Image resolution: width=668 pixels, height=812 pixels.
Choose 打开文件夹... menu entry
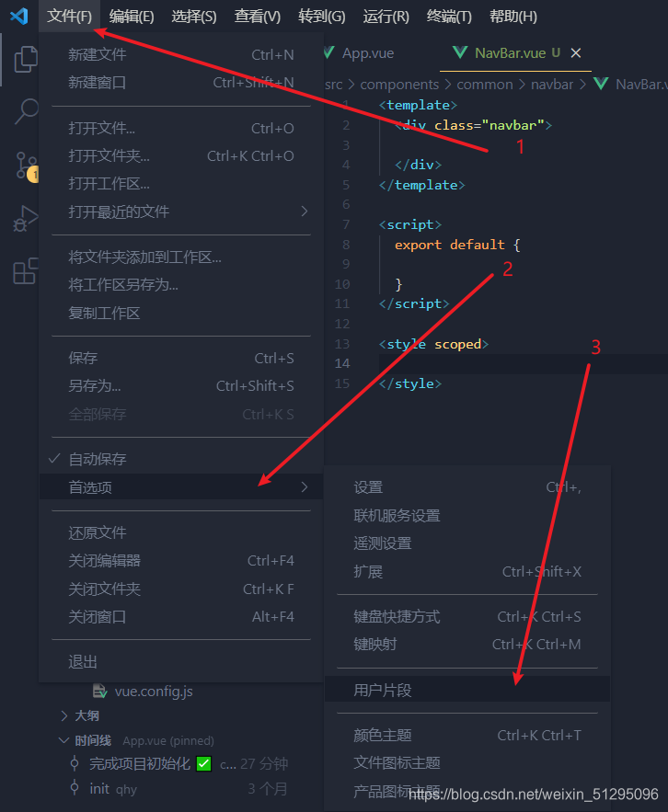(181, 156)
